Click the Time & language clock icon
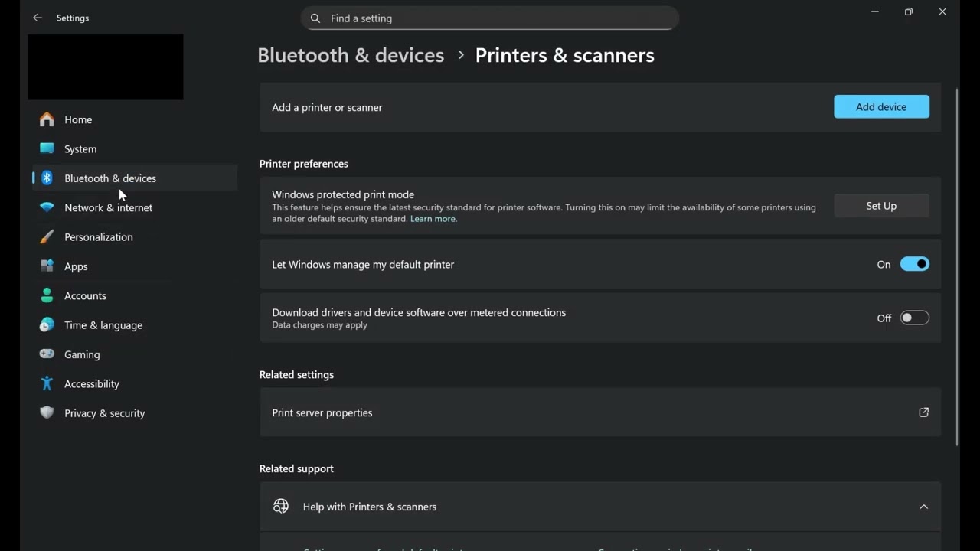This screenshot has width=980, height=551. (x=47, y=324)
